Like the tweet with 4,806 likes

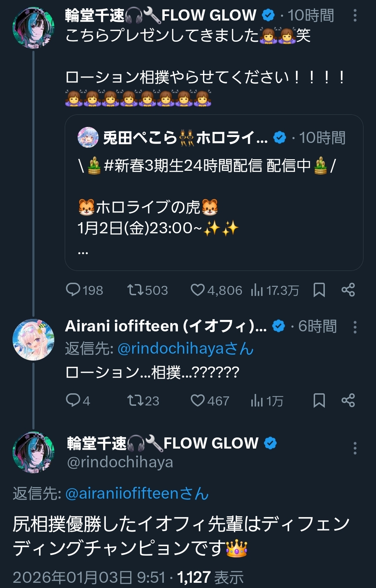click(x=197, y=290)
